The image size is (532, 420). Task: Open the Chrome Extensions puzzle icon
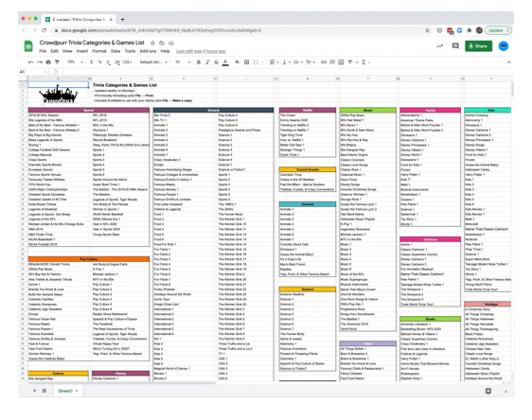(x=470, y=30)
